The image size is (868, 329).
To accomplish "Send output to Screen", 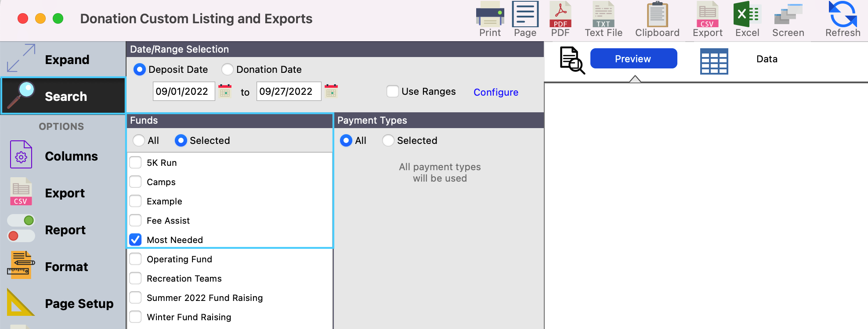I will pos(788,19).
